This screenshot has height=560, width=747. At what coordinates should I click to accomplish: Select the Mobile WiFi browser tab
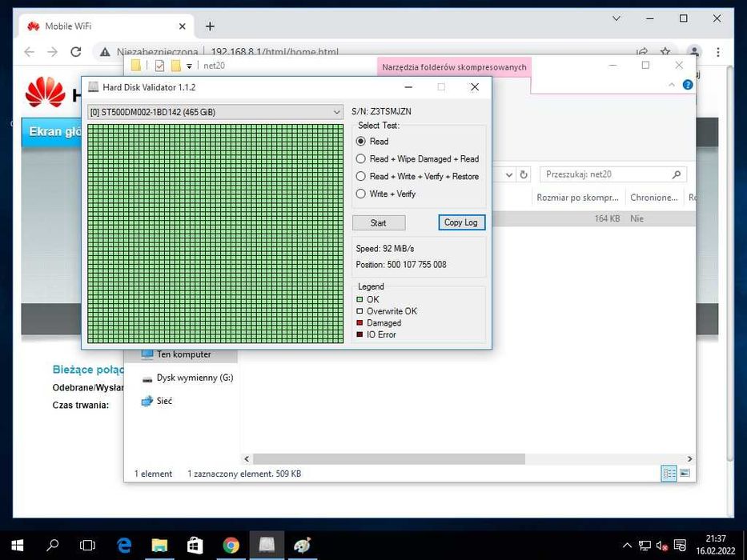[x=106, y=26]
